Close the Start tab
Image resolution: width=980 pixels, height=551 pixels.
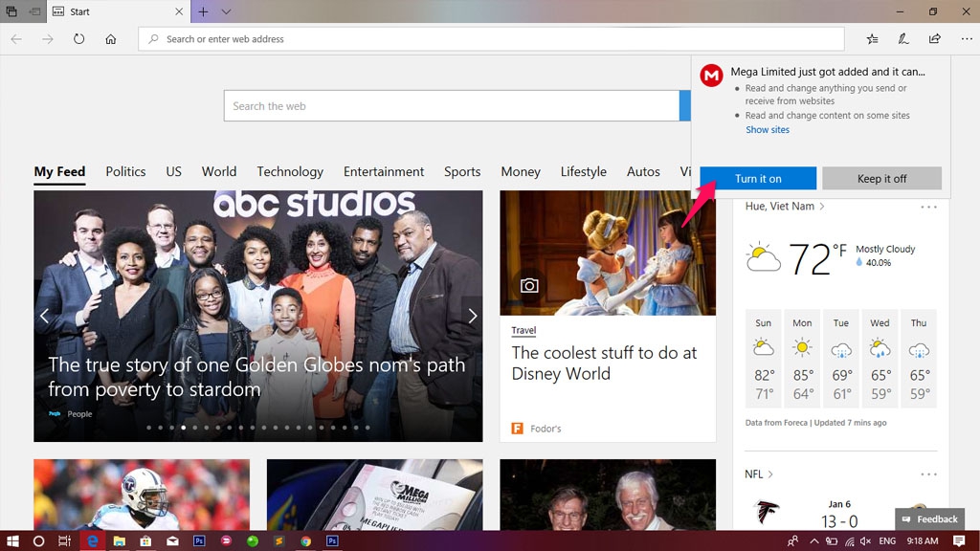pos(179,11)
